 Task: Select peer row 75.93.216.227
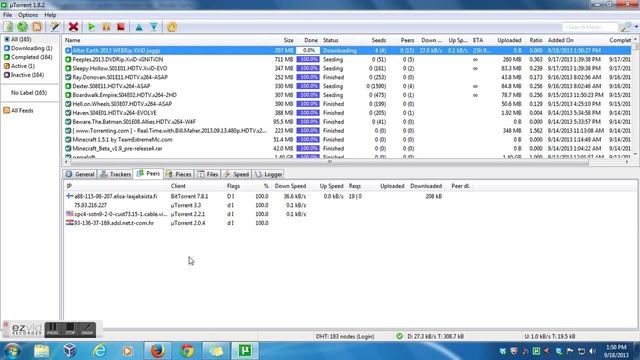[351, 205]
